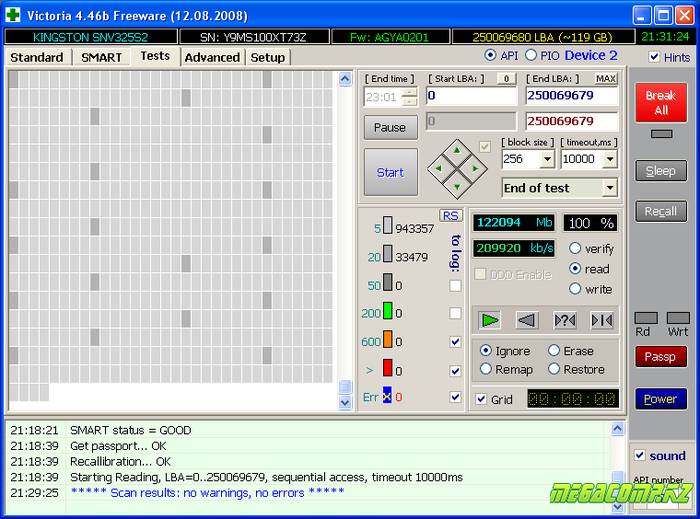Viewport: 700px width, 519px height.
Task: Select the butterfly scan mode icon
Action: pyautogui.click(x=601, y=320)
